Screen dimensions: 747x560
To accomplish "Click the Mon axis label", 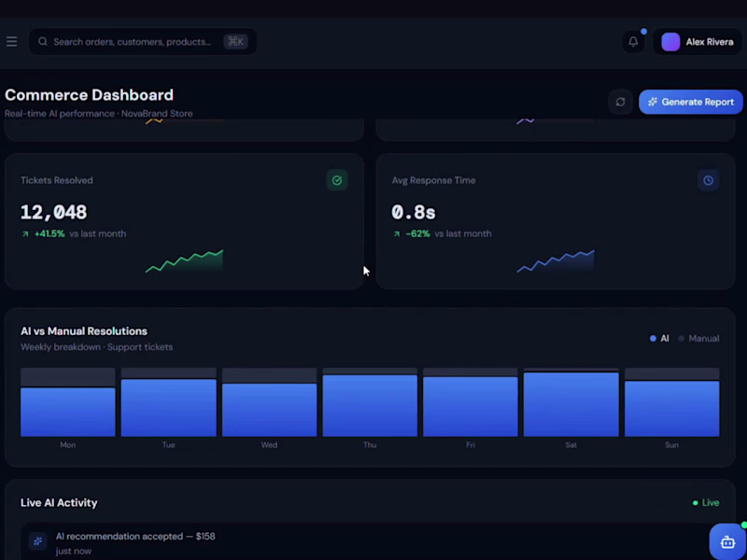I will click(67, 445).
